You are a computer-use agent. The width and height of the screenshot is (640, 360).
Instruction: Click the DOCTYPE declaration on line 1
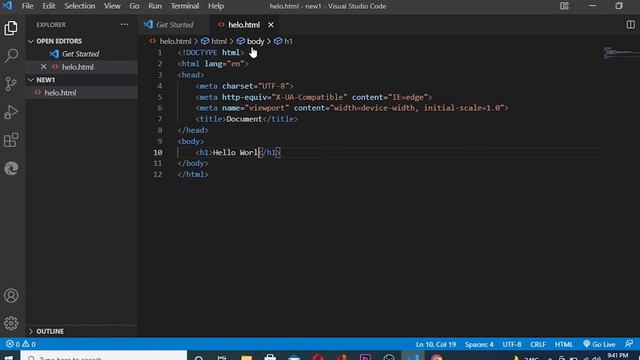point(211,53)
